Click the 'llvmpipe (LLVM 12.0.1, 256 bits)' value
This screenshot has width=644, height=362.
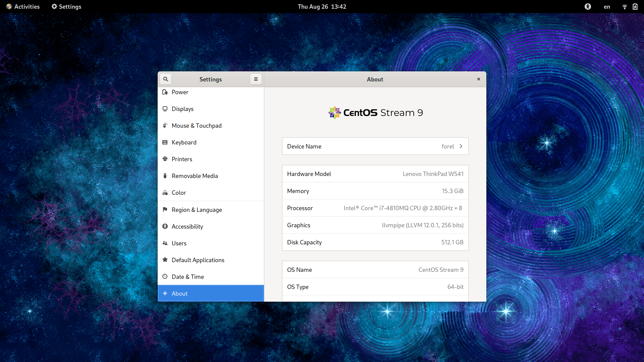(423, 225)
